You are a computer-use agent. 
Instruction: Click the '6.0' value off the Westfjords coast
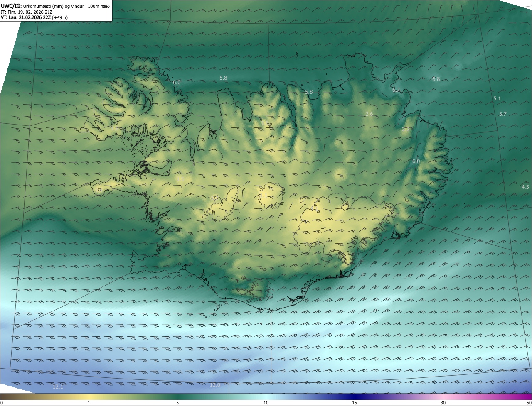(x=177, y=83)
